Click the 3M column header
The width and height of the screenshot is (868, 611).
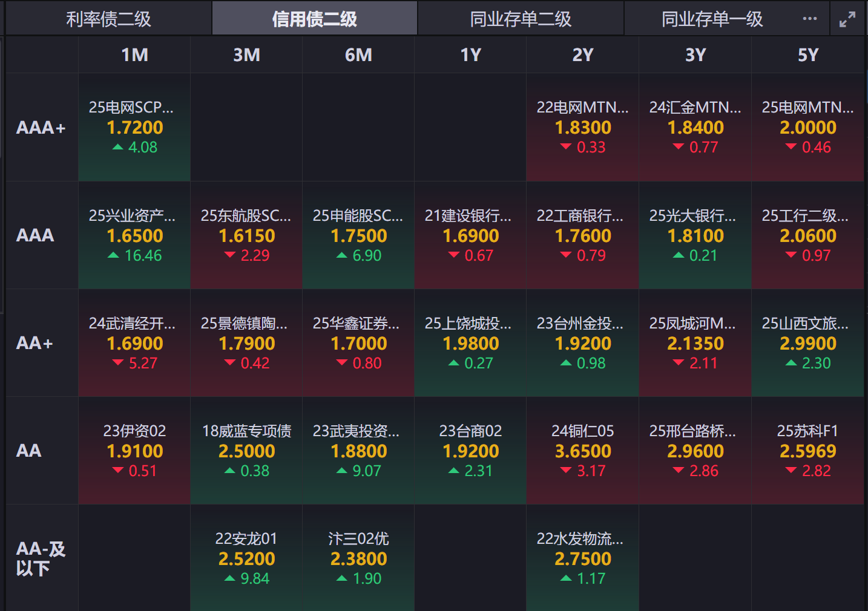coord(246,55)
